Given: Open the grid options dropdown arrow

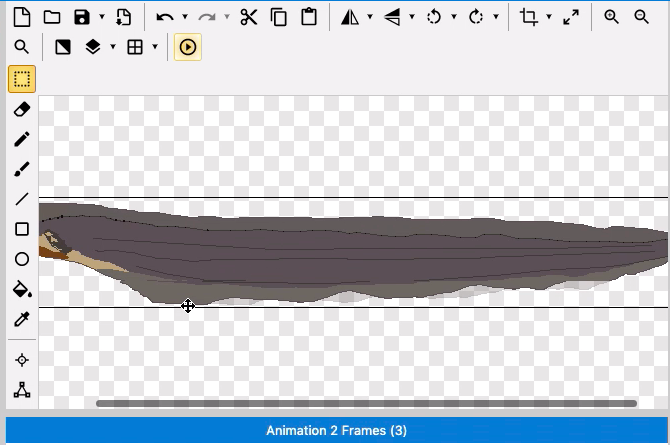Looking at the screenshot, I should tap(155, 47).
